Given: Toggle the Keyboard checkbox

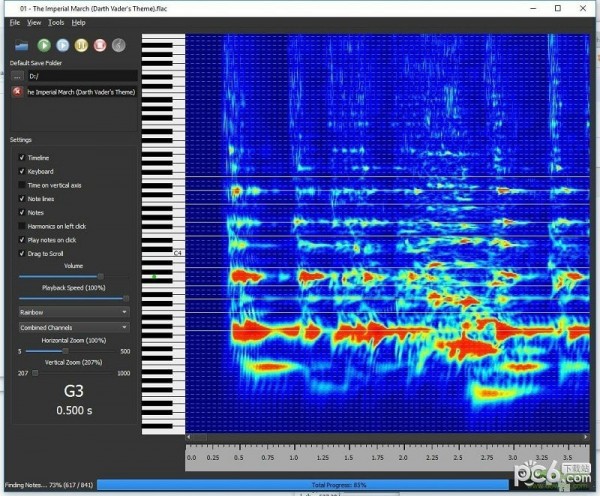Looking at the screenshot, I should [22, 171].
